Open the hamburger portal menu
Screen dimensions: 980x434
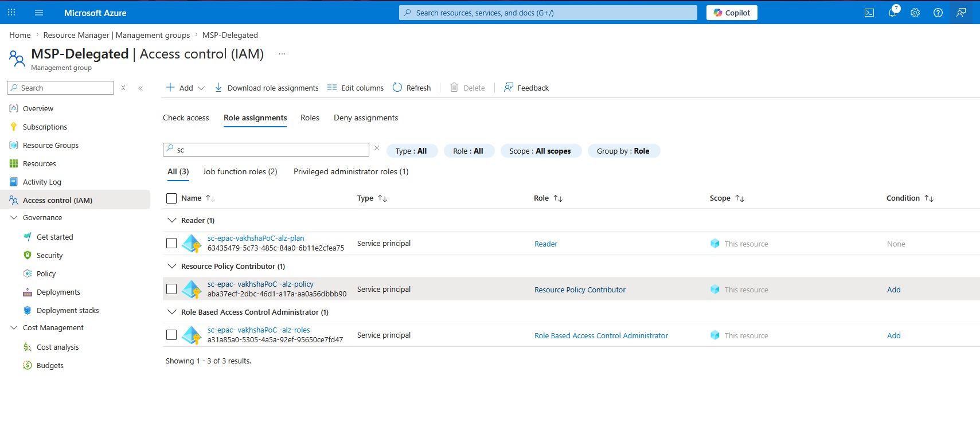39,12
